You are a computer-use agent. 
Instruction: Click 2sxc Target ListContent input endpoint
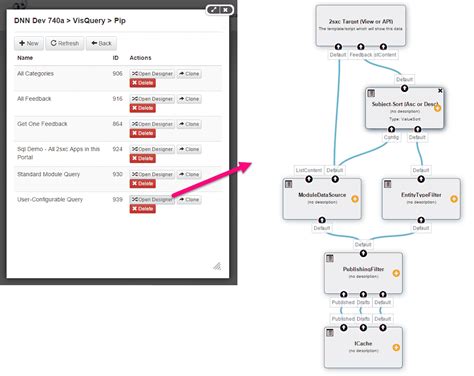pyautogui.click(x=383, y=47)
